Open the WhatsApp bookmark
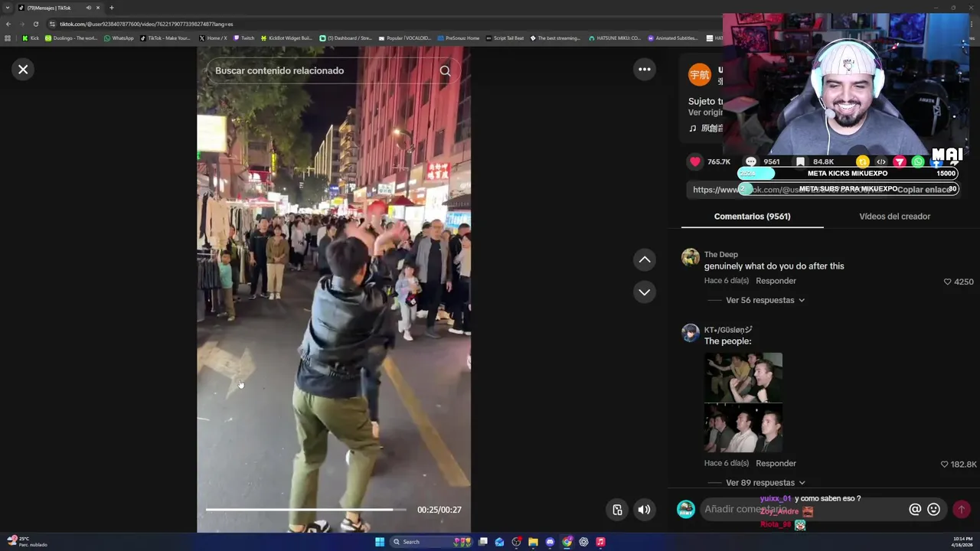 tap(119, 38)
